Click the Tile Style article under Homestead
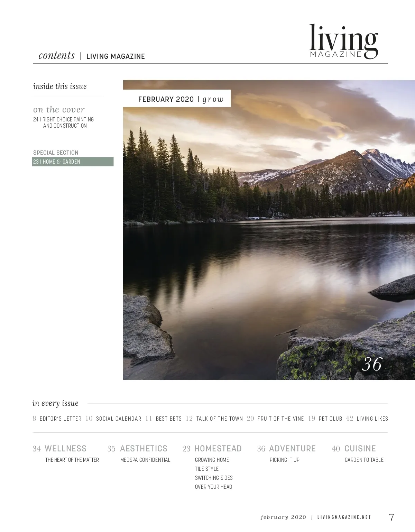Screen dimensions: 415x532 click(207, 469)
